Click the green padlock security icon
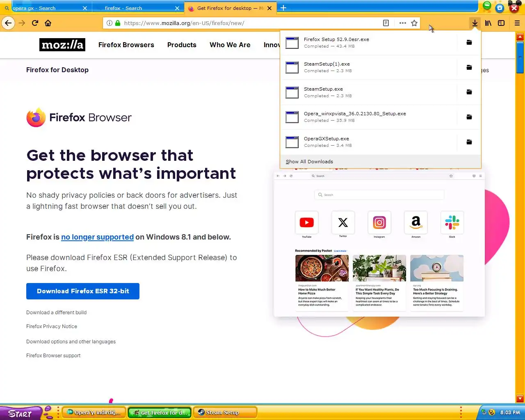The image size is (525, 420). click(x=118, y=23)
